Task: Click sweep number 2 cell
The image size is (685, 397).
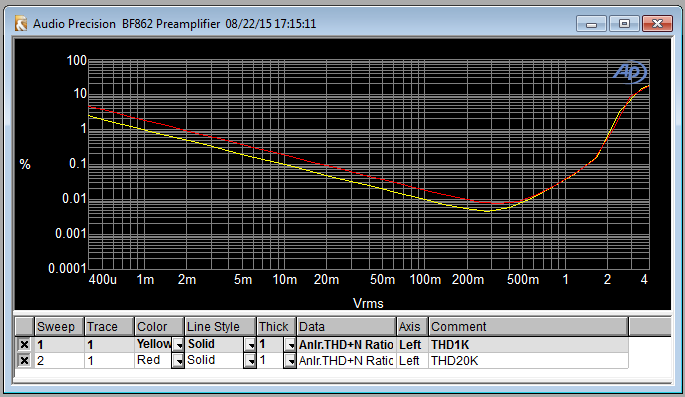Action: click(x=59, y=360)
